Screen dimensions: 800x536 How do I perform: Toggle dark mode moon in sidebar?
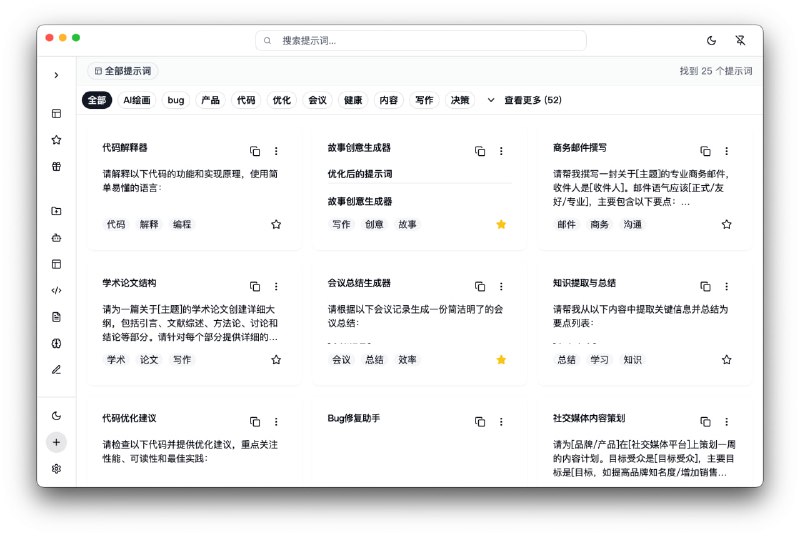(56, 416)
